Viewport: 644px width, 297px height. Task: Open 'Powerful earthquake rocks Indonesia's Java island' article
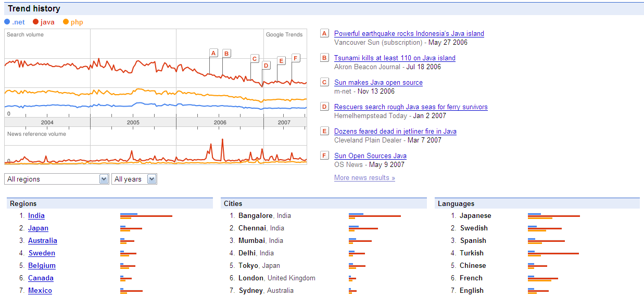[x=409, y=33]
